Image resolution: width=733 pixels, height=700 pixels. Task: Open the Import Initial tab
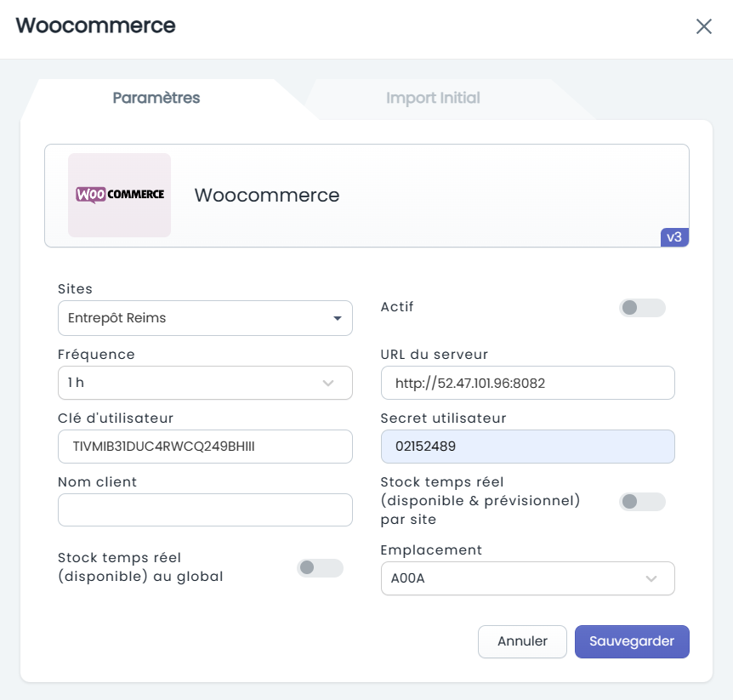(x=433, y=98)
